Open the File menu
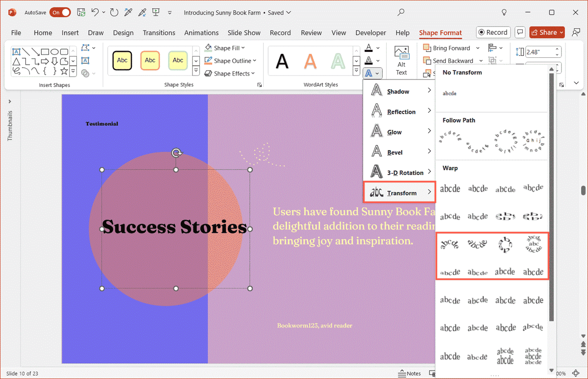Image resolution: width=588 pixels, height=379 pixels. point(16,33)
